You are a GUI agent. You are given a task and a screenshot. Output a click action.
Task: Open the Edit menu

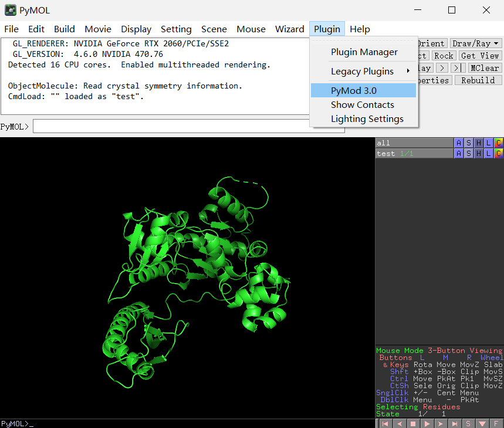36,29
